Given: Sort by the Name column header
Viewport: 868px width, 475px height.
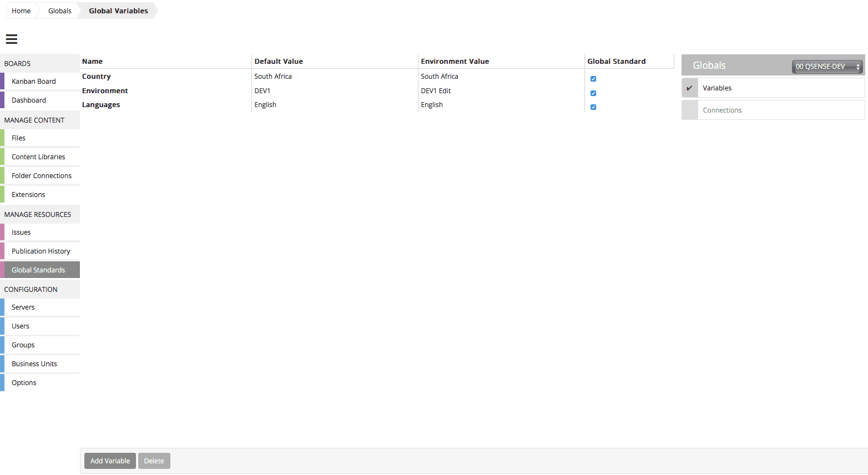Looking at the screenshot, I should pyautogui.click(x=93, y=62).
